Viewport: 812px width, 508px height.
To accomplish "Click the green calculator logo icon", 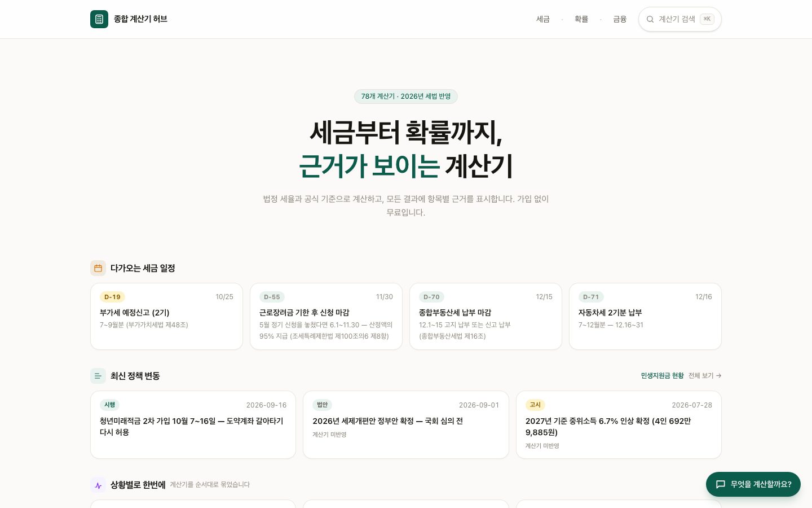I will pos(99,19).
